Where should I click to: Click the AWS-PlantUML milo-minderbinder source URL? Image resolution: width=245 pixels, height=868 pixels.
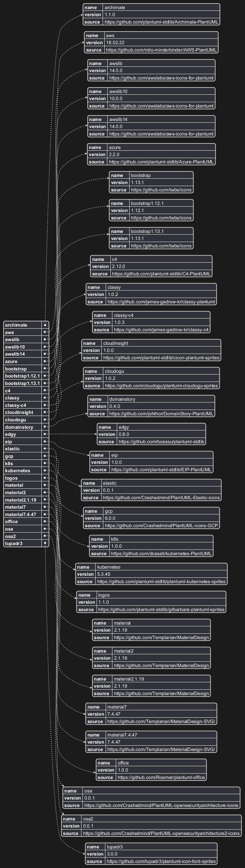click(161, 50)
